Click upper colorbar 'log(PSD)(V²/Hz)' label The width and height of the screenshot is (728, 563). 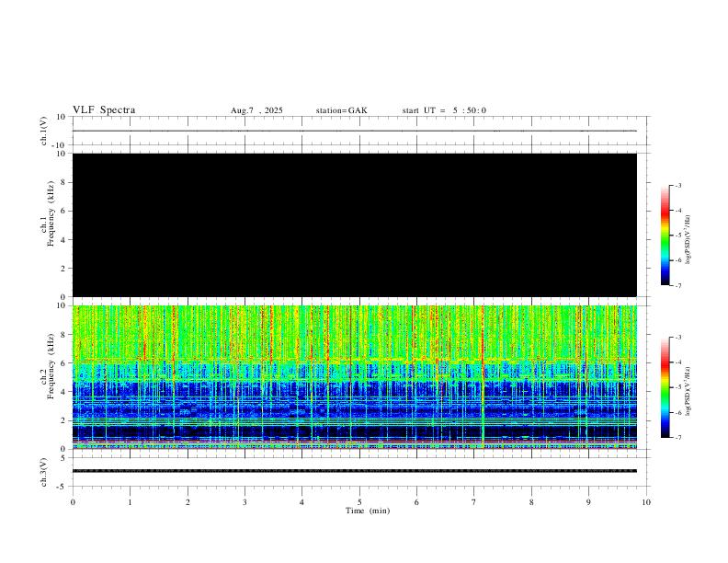coord(688,239)
